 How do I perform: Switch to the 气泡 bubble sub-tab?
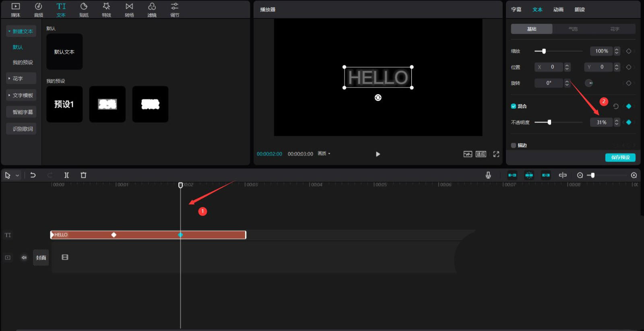tap(573, 29)
